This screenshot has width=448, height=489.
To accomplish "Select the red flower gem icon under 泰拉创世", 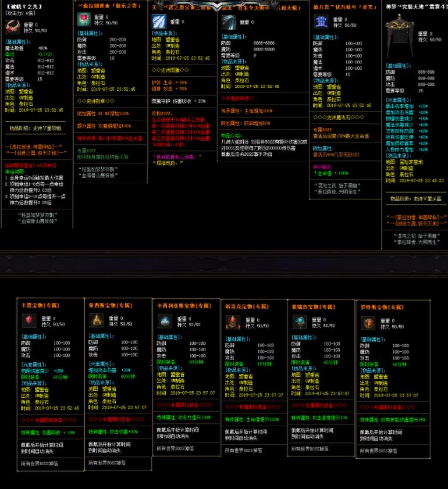I will [x=84, y=19].
